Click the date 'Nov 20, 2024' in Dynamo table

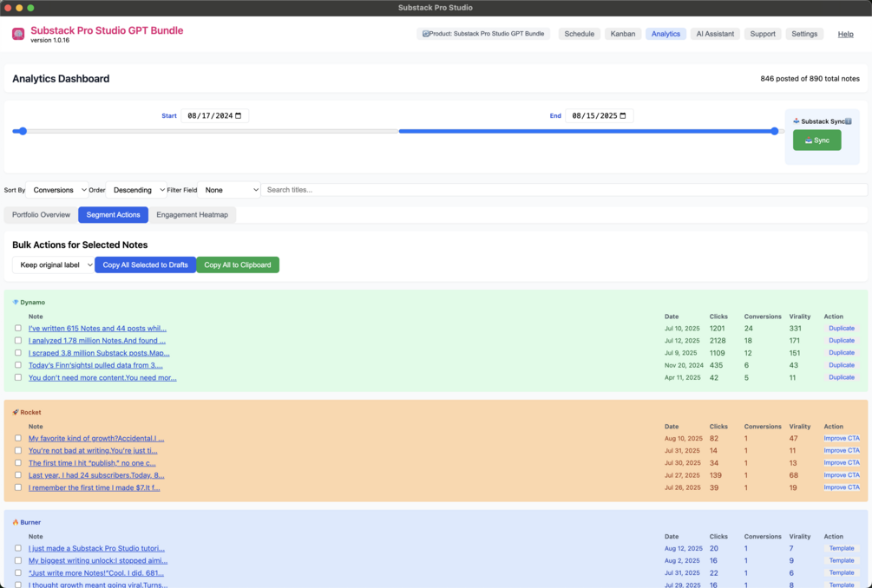pos(684,365)
